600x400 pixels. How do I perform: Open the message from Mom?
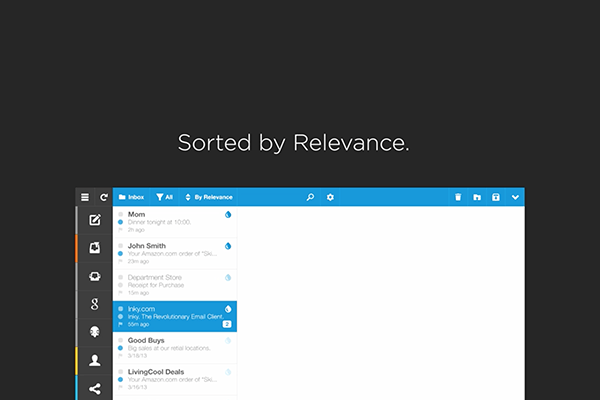pos(175,222)
